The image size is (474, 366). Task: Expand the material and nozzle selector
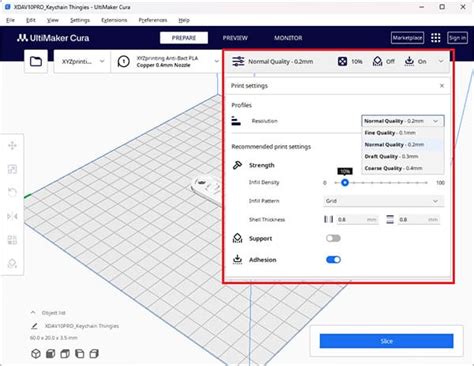click(167, 62)
